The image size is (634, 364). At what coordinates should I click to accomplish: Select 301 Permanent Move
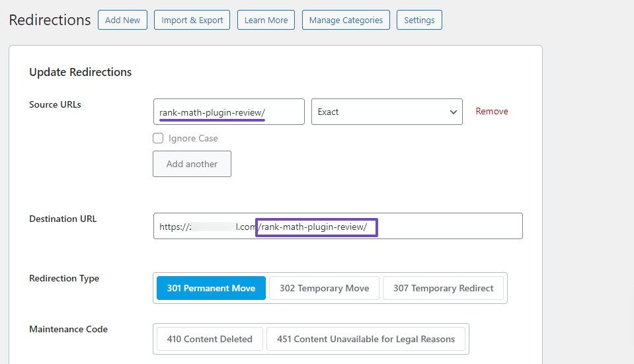coord(211,288)
